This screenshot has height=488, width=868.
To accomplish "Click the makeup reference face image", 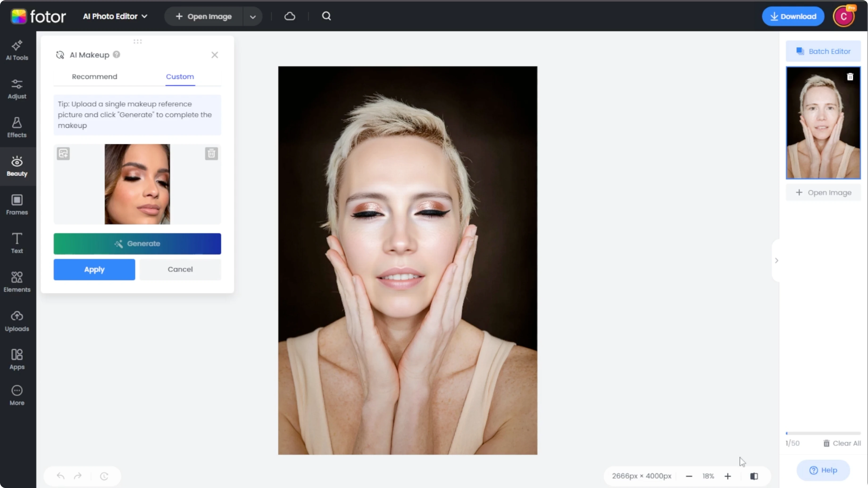I will point(137,184).
